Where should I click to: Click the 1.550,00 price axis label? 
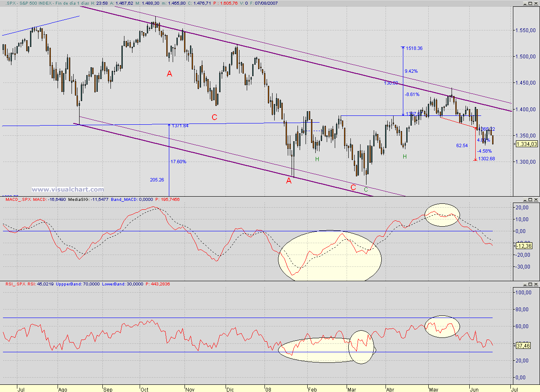pyautogui.click(x=525, y=30)
